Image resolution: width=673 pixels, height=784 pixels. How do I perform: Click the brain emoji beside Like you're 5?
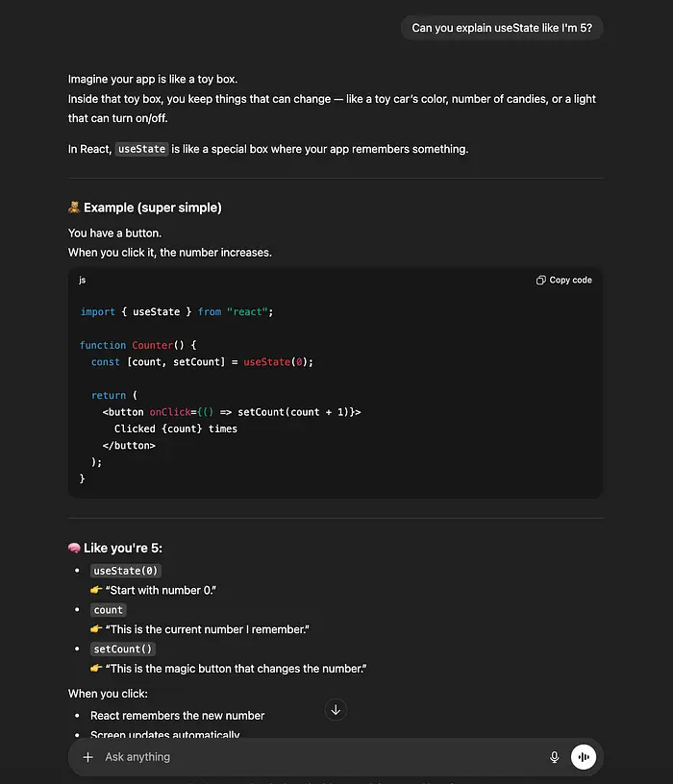click(x=74, y=548)
